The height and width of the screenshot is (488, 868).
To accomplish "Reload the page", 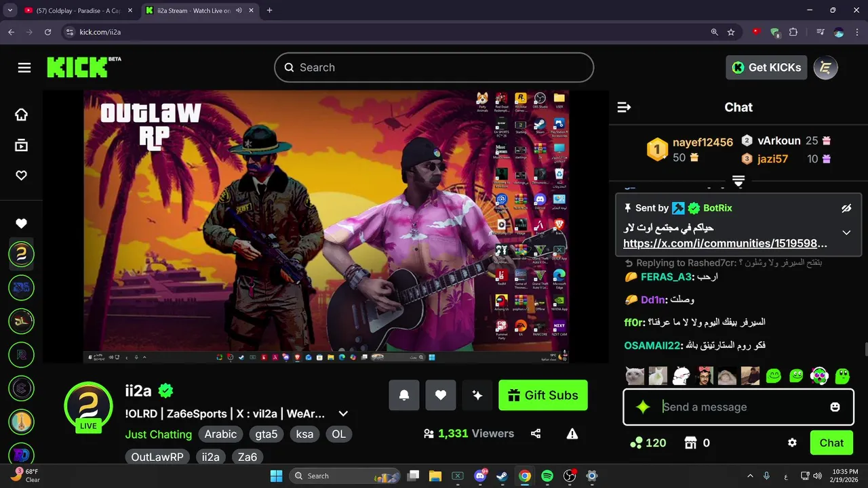I will (x=47, y=32).
